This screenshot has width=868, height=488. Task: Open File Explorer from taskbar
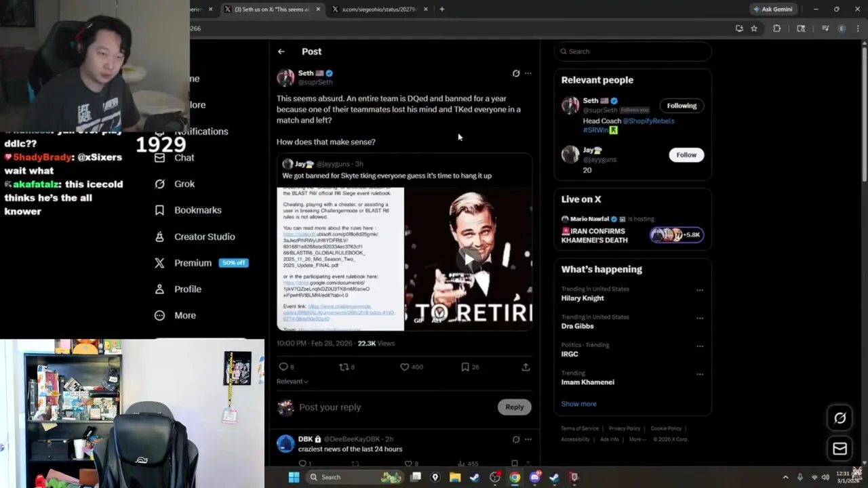pyautogui.click(x=455, y=477)
